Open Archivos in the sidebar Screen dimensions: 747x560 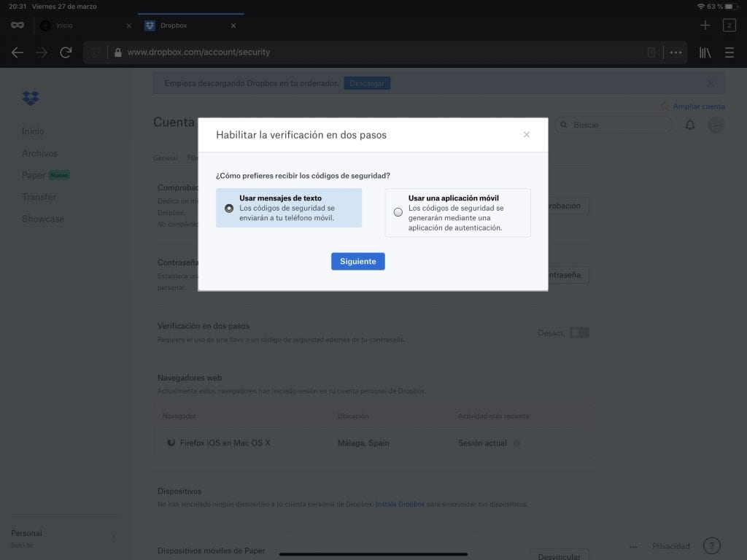click(39, 153)
